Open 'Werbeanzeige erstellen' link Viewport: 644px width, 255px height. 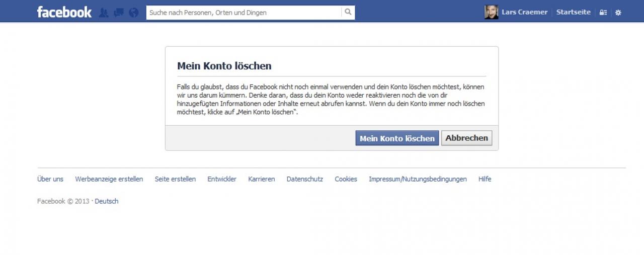tap(109, 179)
